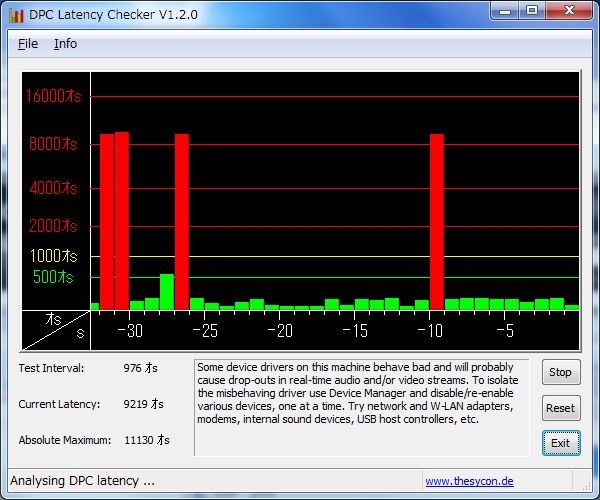The height and width of the screenshot is (500, 600).
Task: Click the 1000 µs axis label
Action: click(54, 256)
